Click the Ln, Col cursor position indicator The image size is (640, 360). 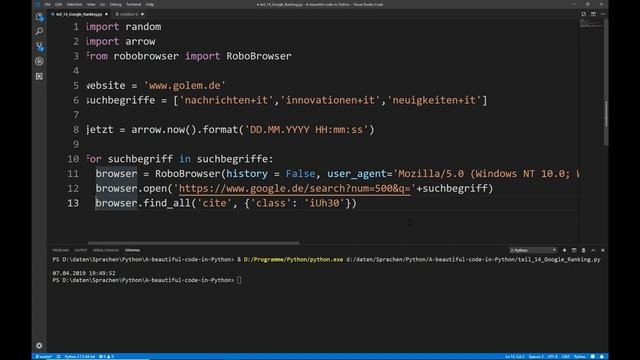515,357
